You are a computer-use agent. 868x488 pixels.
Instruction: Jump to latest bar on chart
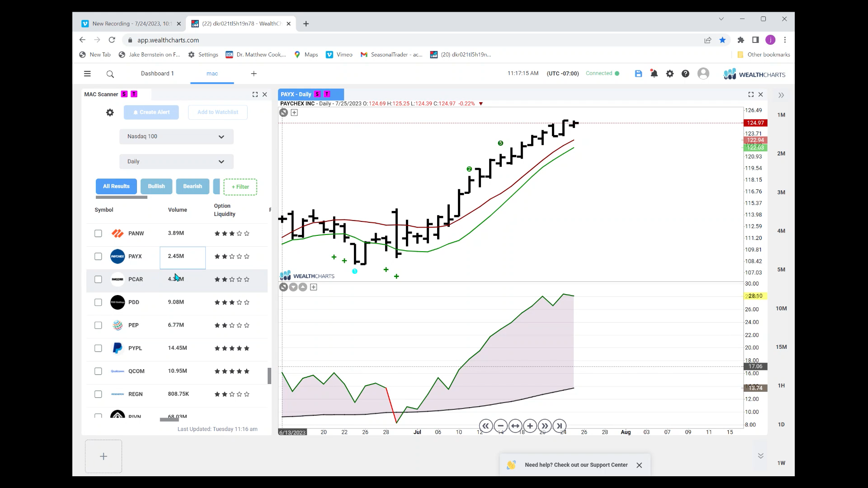[560, 426]
